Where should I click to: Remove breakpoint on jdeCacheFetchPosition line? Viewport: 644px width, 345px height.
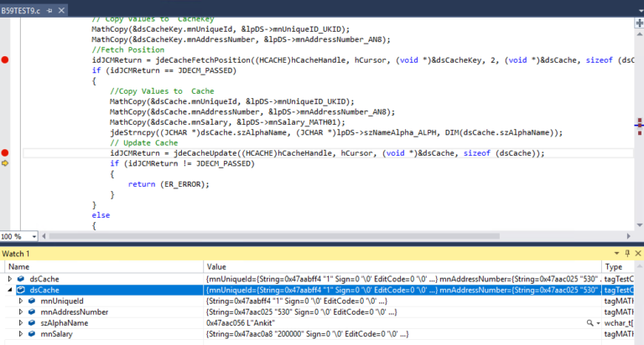[5, 60]
